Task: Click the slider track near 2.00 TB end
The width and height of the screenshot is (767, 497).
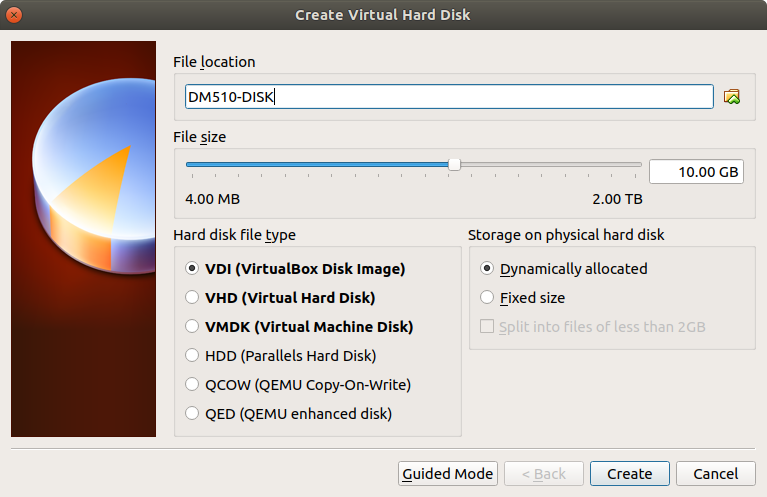Action: click(633, 165)
